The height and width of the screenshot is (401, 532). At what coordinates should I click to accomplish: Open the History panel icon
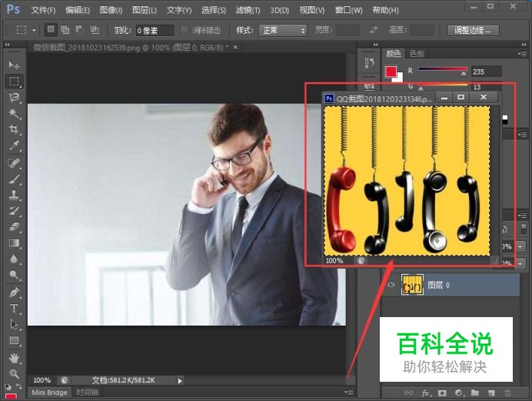pos(369,62)
